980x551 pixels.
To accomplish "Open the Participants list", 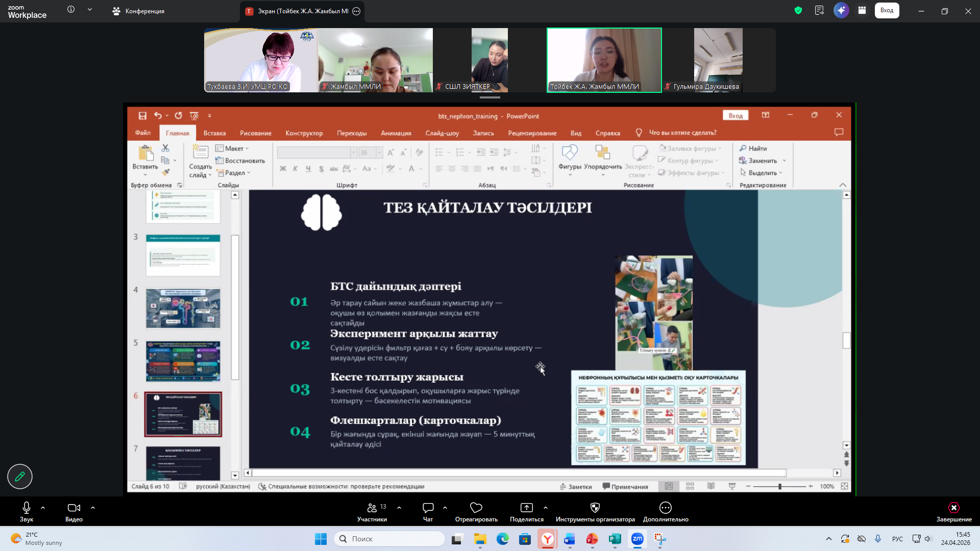I will tap(372, 512).
